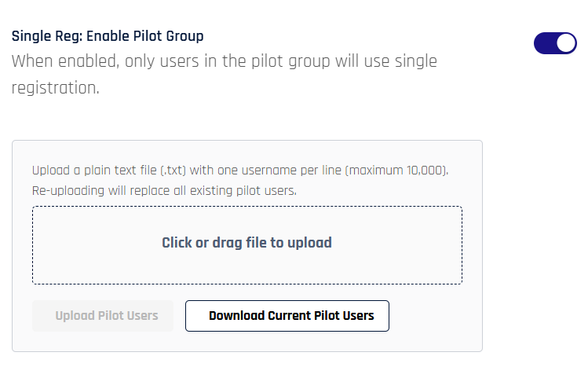Click the 'single registration' description line
The width and height of the screenshot is (588, 378).
coord(55,87)
